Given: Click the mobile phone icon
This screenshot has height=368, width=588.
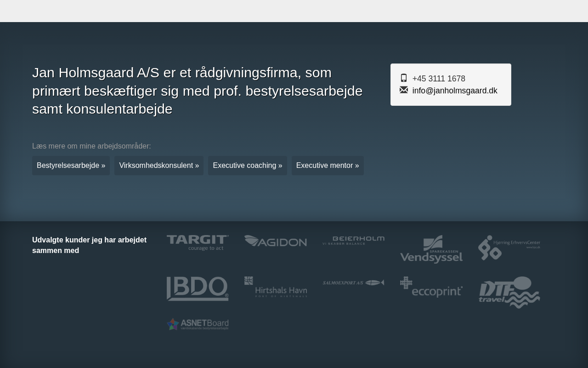Looking at the screenshot, I should [x=404, y=78].
